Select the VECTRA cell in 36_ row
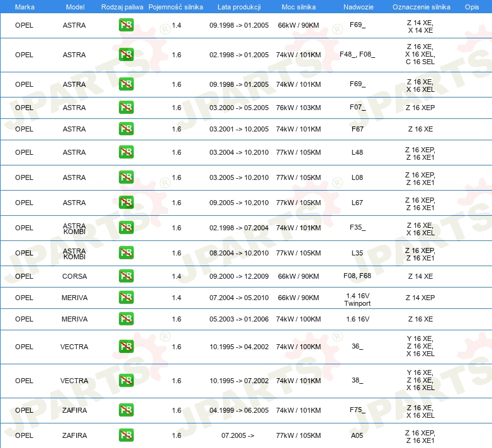This screenshot has height=448, width=492. click(74, 347)
